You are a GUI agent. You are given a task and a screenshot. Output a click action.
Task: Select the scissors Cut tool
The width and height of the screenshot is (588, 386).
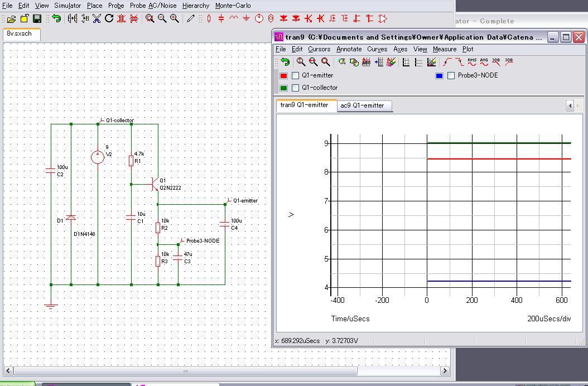click(97, 18)
